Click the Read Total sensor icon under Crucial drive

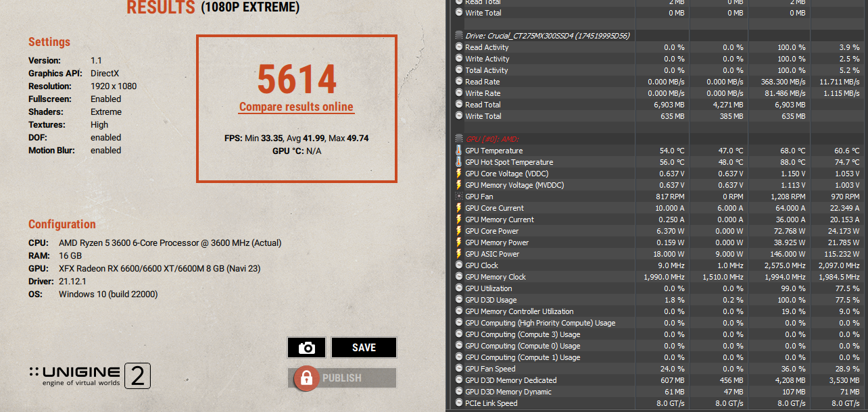click(459, 105)
